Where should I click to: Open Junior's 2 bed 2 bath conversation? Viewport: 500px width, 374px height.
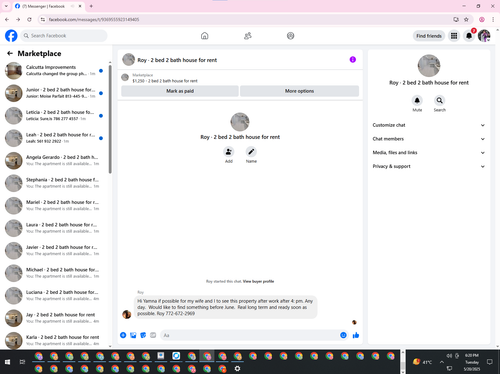55,93
